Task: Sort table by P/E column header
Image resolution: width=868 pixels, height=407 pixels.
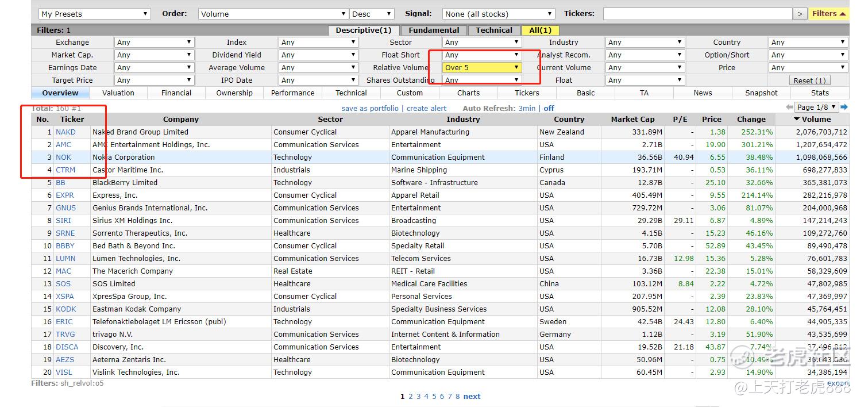Action: click(x=680, y=119)
